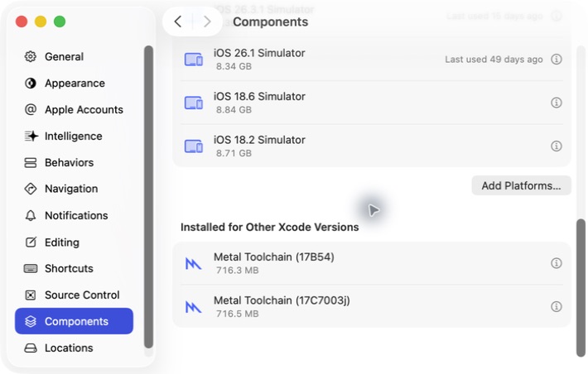Click the '8.71 GB' size label
This screenshot has width=588, height=374.
(234, 153)
